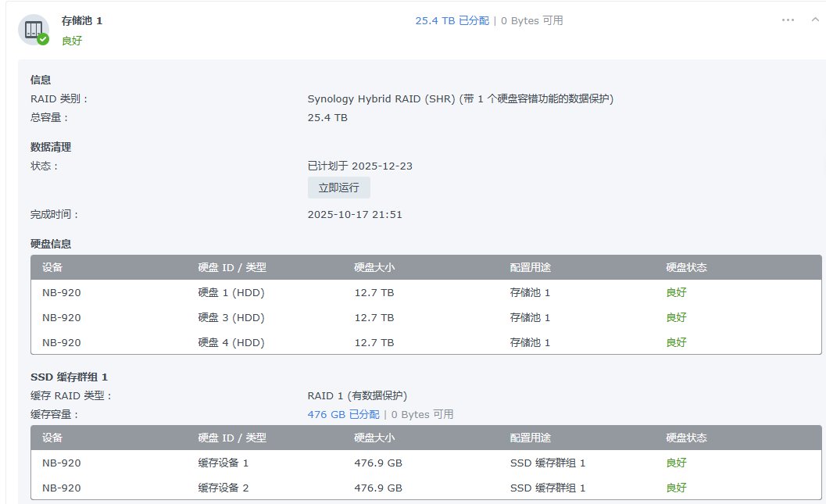The width and height of the screenshot is (826, 504).
Task: Click 良好 status of 硬盘 1
Action: coord(675,292)
